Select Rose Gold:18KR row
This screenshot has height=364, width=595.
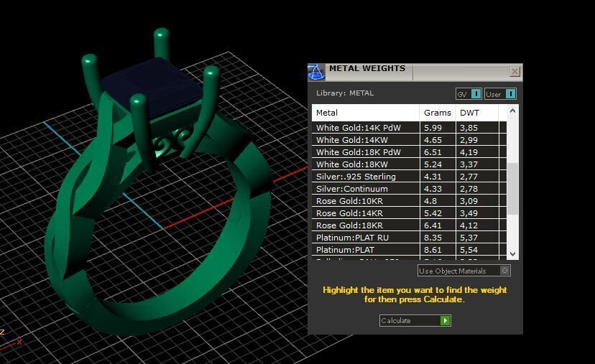pyautogui.click(x=409, y=225)
